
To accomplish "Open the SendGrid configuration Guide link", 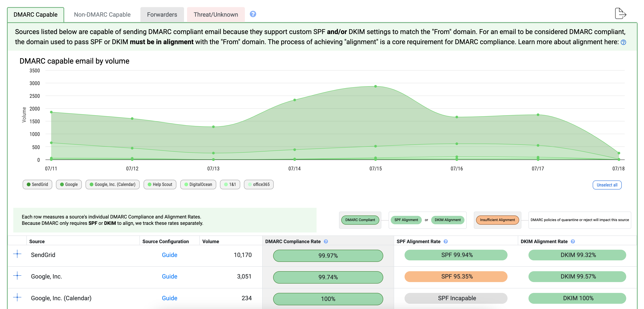I will (x=169, y=255).
